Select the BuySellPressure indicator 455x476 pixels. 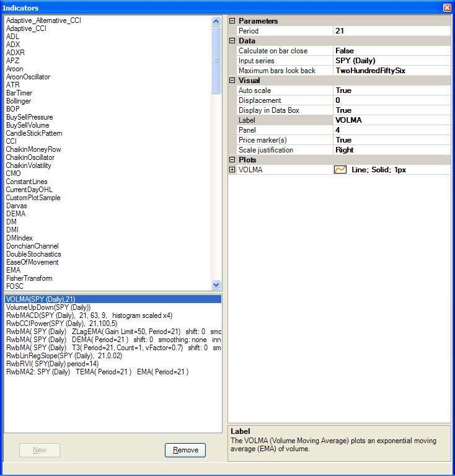29,117
